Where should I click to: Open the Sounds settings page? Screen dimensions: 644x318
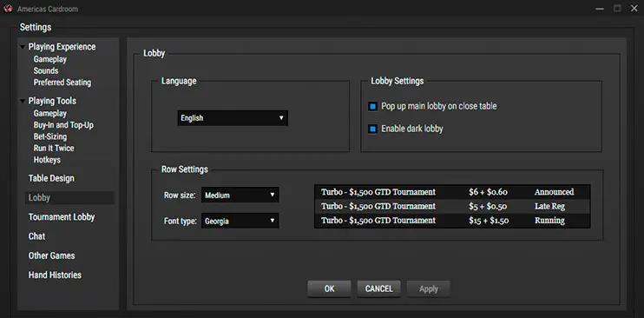pos(46,70)
